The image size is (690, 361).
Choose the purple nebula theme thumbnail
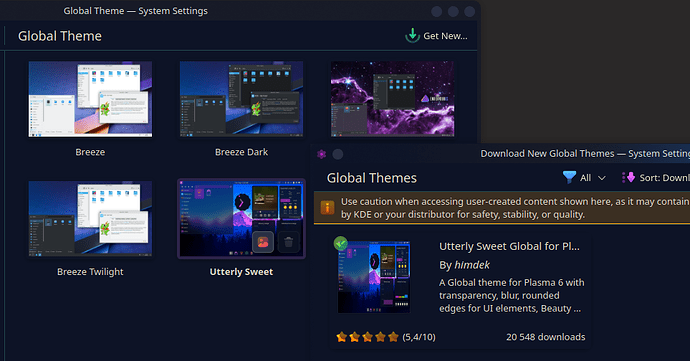393,99
